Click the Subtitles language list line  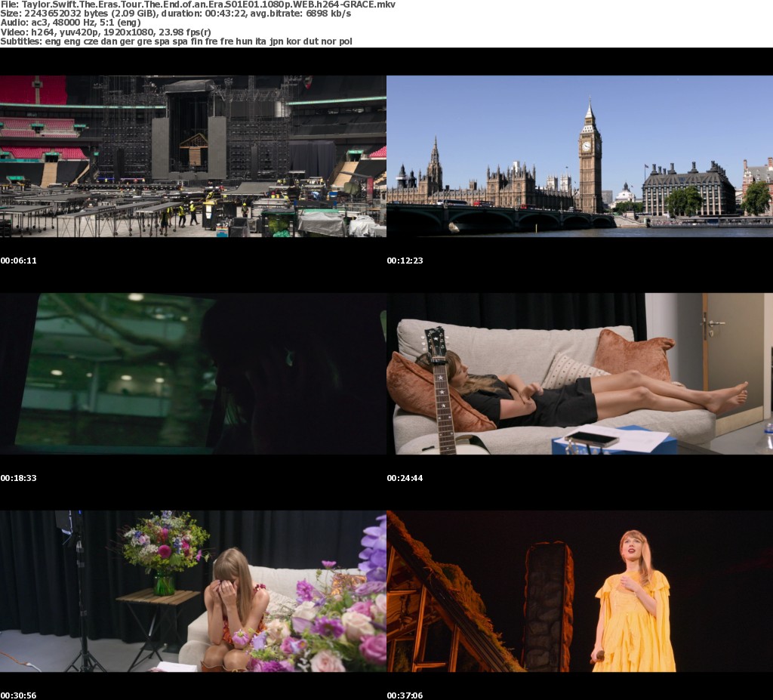(x=176, y=41)
